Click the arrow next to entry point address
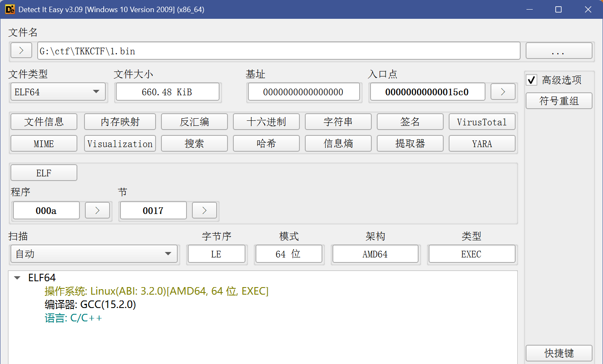603x364 pixels. click(503, 92)
